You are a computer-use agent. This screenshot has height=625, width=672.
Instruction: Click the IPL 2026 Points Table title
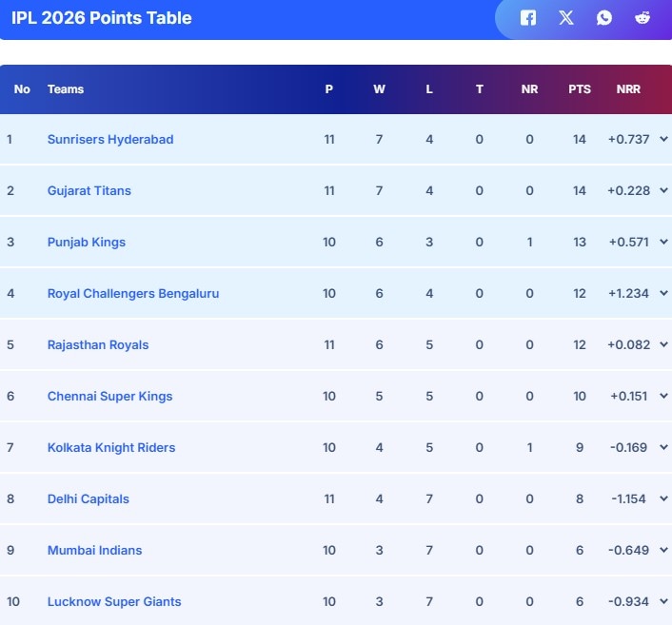click(x=102, y=18)
